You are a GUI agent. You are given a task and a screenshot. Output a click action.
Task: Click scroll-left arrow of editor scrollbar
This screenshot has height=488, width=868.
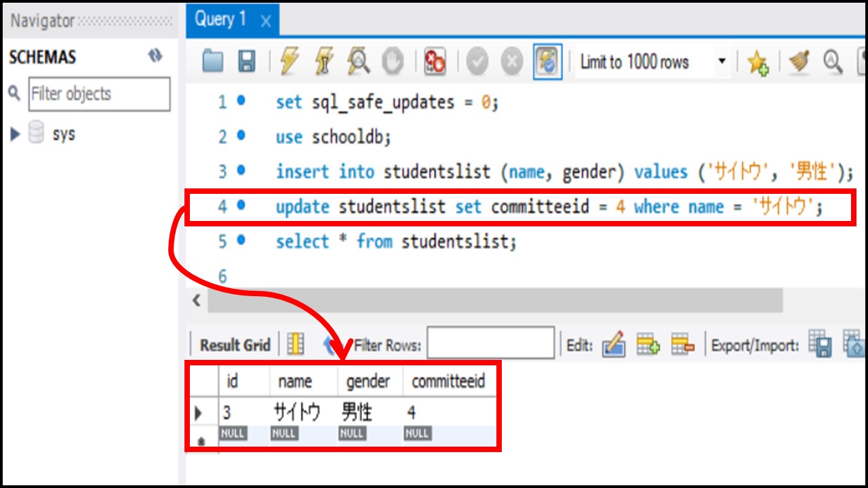(x=197, y=300)
